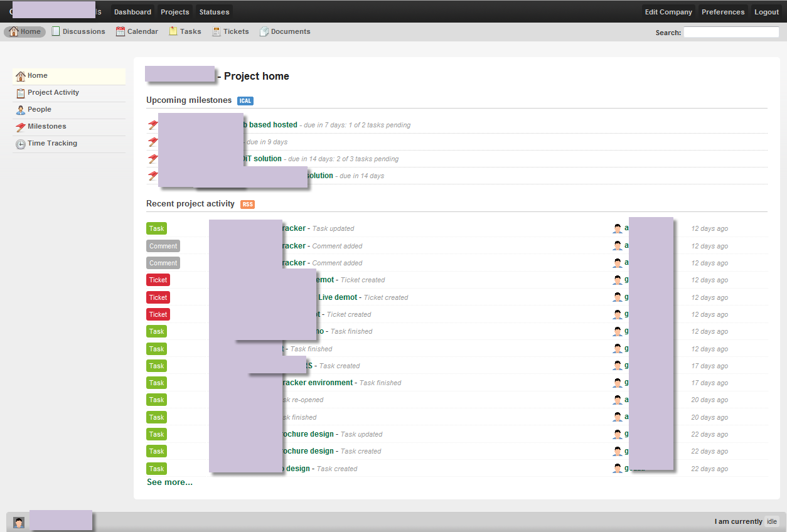Click the Calendar icon in the navbar

pos(120,31)
